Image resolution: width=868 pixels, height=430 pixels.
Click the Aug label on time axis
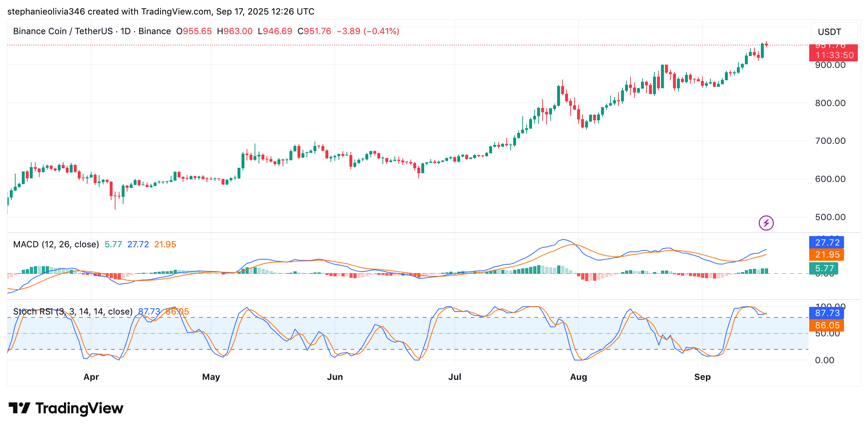(578, 377)
